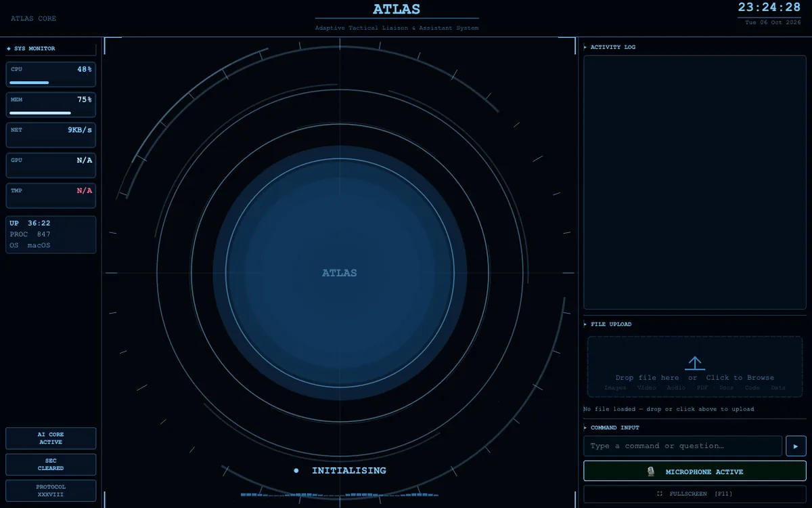812x508 pixels.
Task: Click the SYS MONITOR diamond icon
Action: [9, 49]
